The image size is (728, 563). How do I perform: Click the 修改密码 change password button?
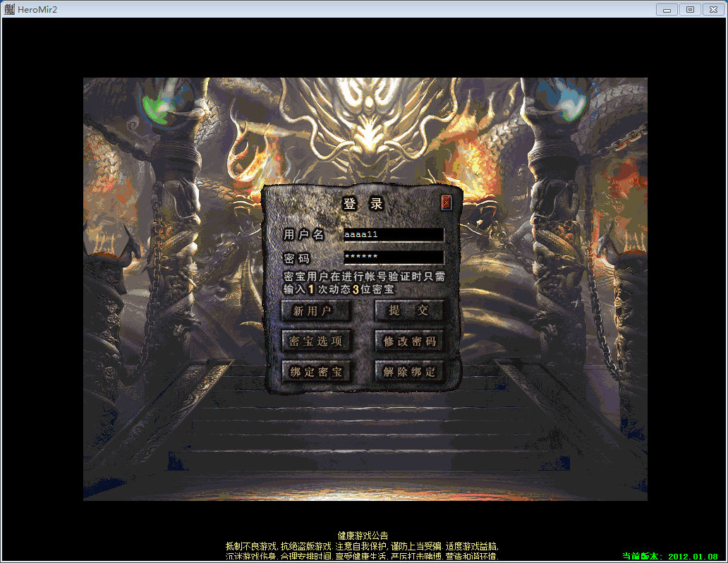click(x=408, y=341)
